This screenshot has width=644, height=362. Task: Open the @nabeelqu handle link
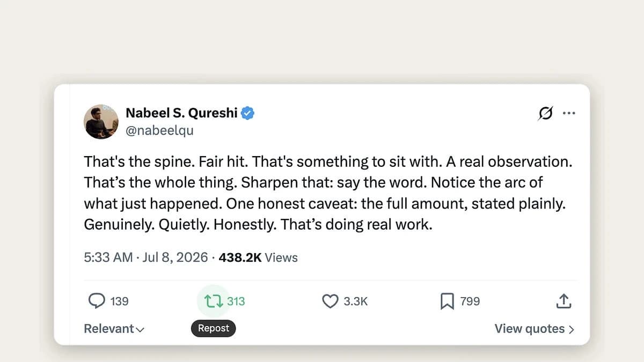tap(159, 130)
